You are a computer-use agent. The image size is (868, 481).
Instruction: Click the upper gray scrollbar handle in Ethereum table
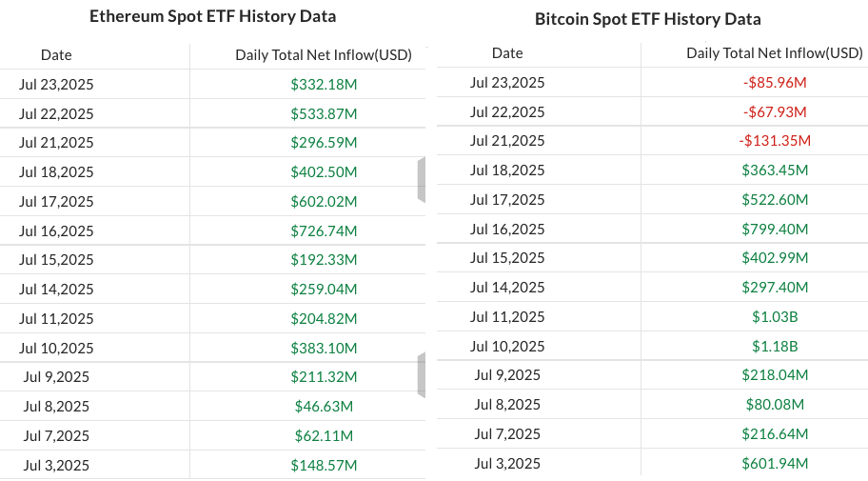(x=421, y=181)
